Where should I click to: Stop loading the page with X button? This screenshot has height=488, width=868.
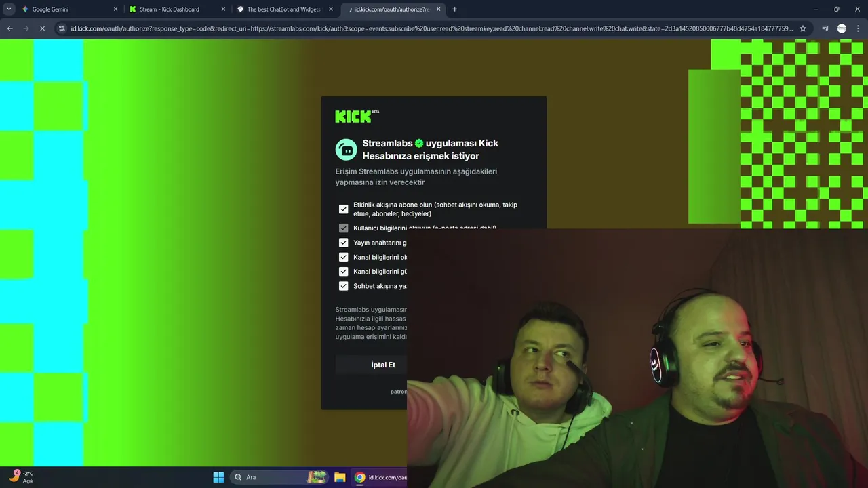click(42, 28)
